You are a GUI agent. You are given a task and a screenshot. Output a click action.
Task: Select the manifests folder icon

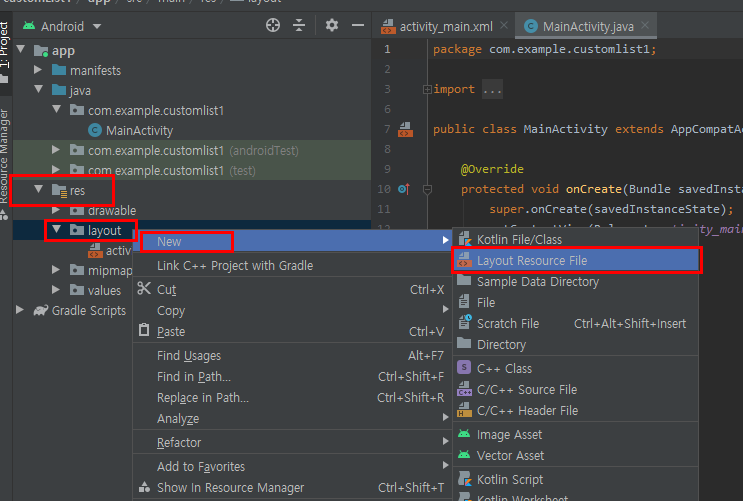click(59, 70)
